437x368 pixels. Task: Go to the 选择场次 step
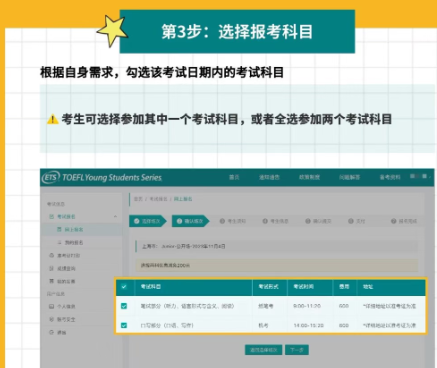pos(148,221)
